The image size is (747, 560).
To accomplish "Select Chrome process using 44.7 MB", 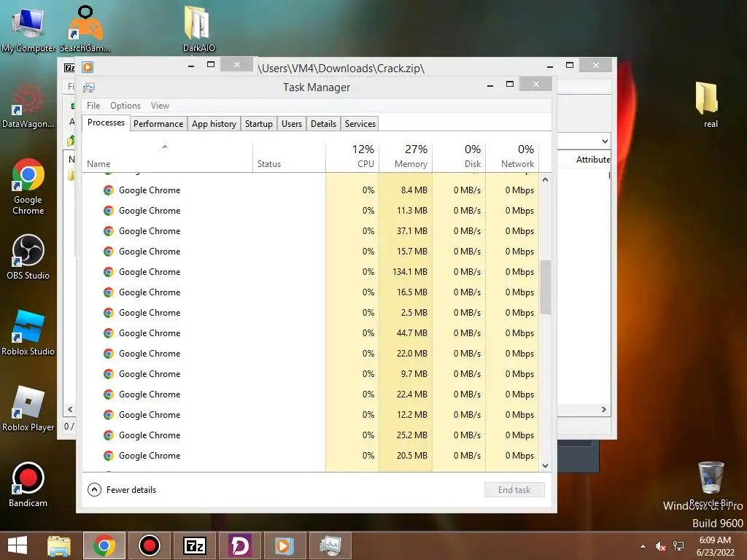I will click(x=311, y=333).
